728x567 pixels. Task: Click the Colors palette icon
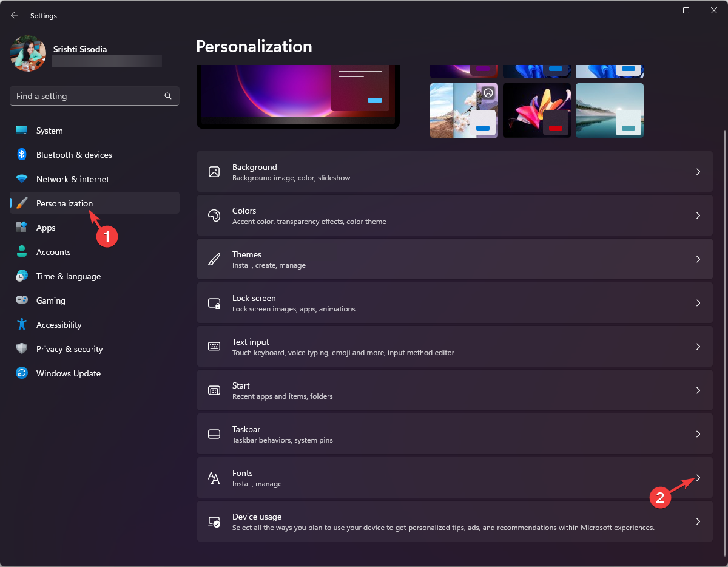(214, 216)
